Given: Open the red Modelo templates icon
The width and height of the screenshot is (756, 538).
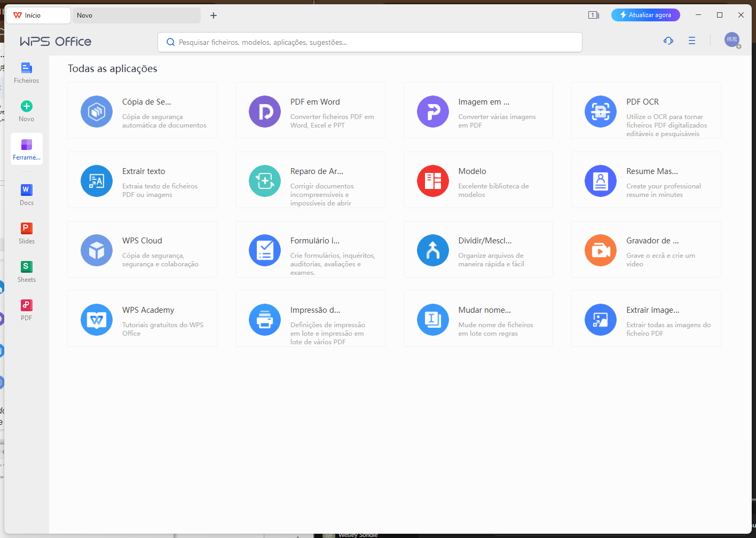Looking at the screenshot, I should tap(433, 181).
